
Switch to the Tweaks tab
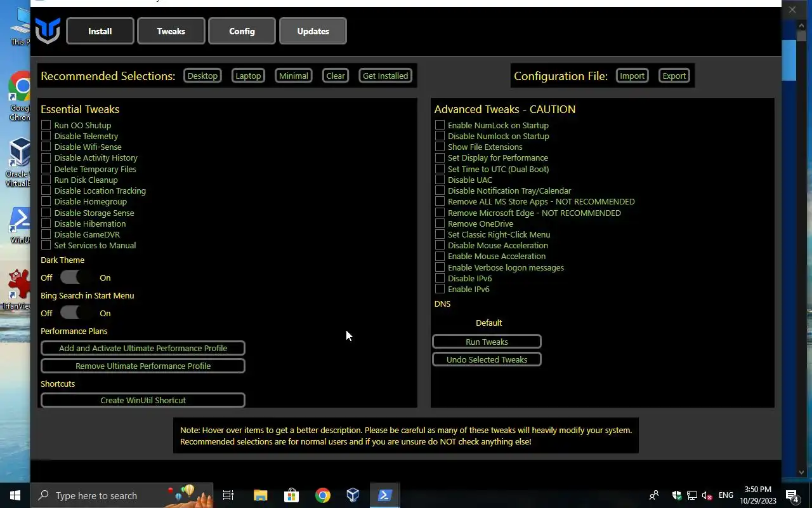click(x=171, y=31)
